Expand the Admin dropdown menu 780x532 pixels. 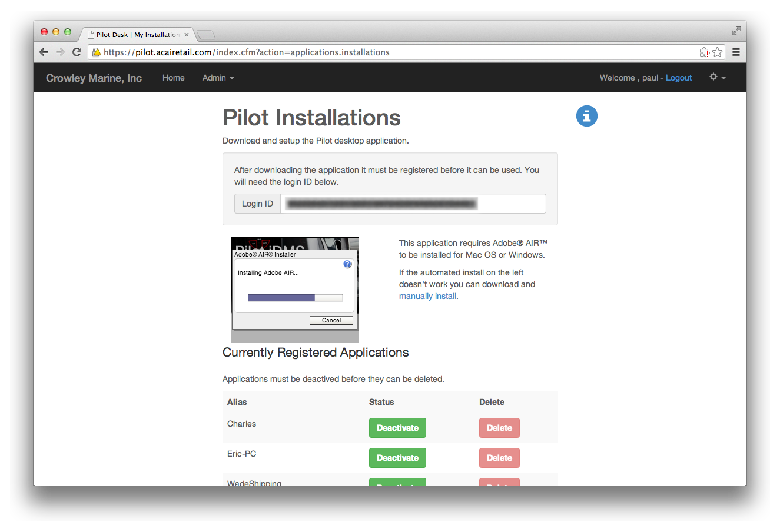(x=218, y=78)
